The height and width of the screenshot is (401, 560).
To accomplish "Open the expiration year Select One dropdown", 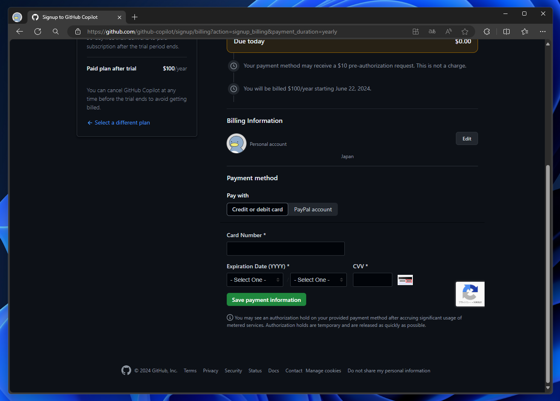I will tap(318, 280).
